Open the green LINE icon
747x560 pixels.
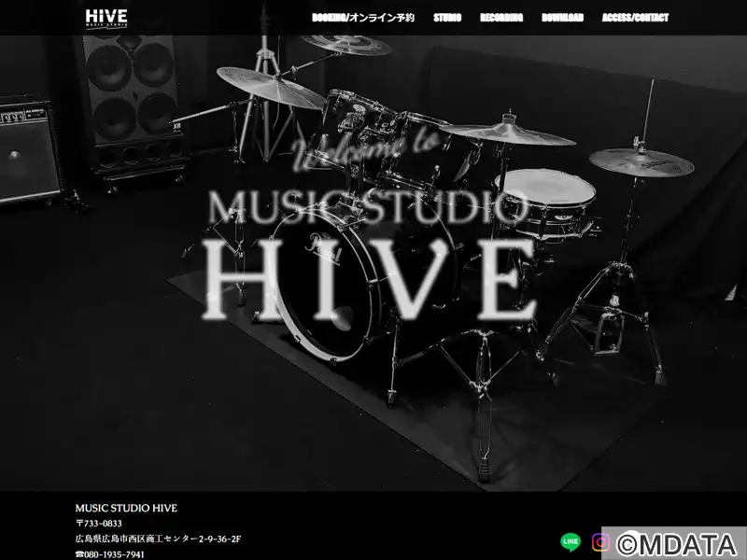click(571, 541)
